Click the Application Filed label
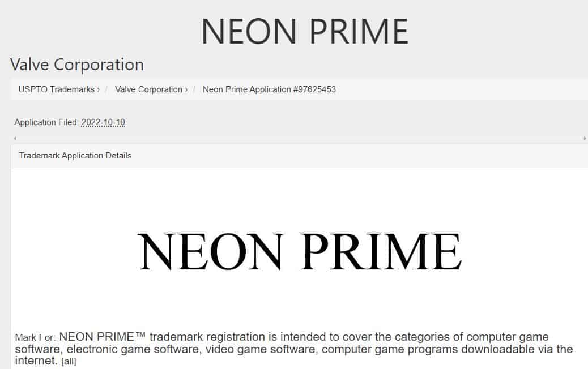The image size is (588, 369). pyautogui.click(x=46, y=122)
